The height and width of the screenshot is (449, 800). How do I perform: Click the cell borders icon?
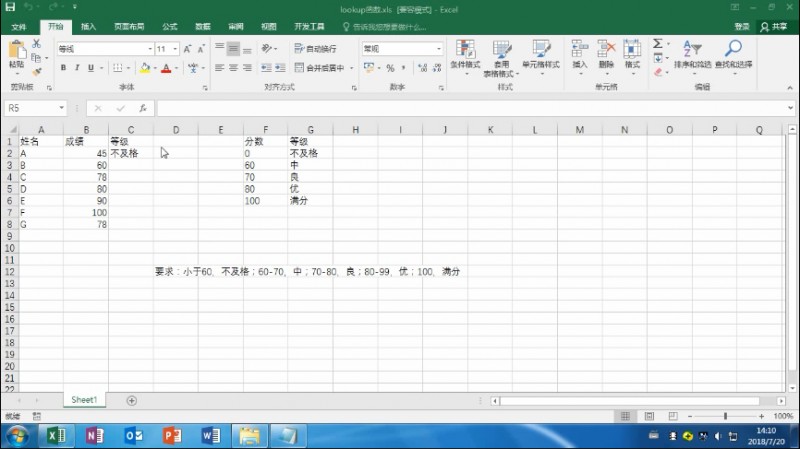point(117,68)
